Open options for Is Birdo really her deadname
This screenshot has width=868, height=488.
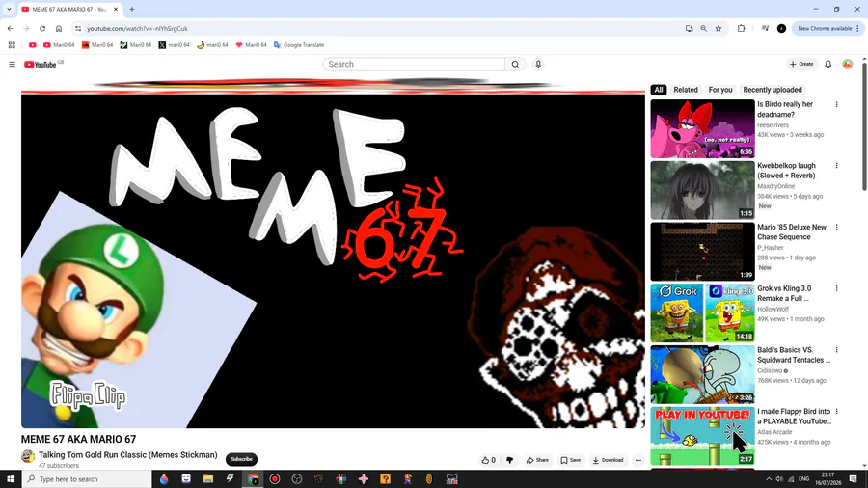pyautogui.click(x=836, y=104)
